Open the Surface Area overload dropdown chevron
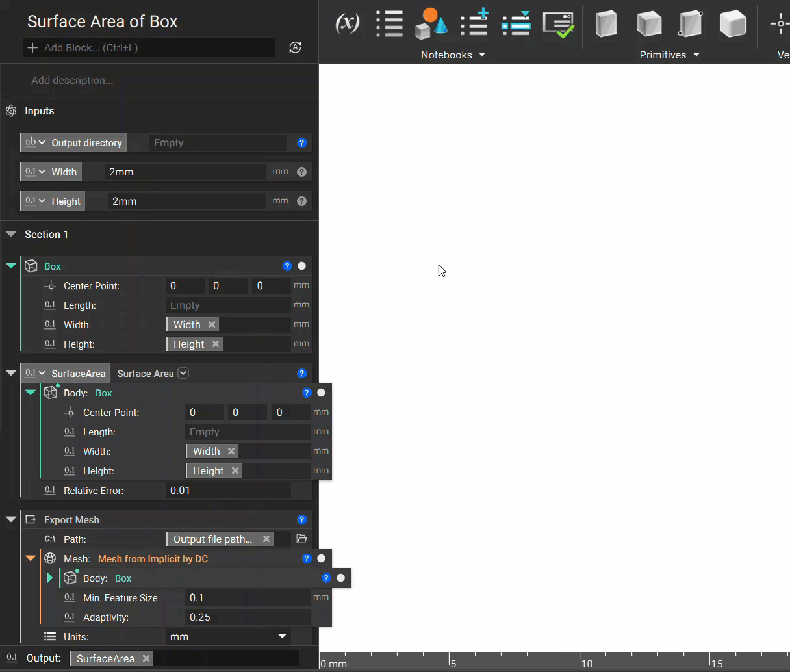Screen dimensions: 790x672 (x=183, y=373)
